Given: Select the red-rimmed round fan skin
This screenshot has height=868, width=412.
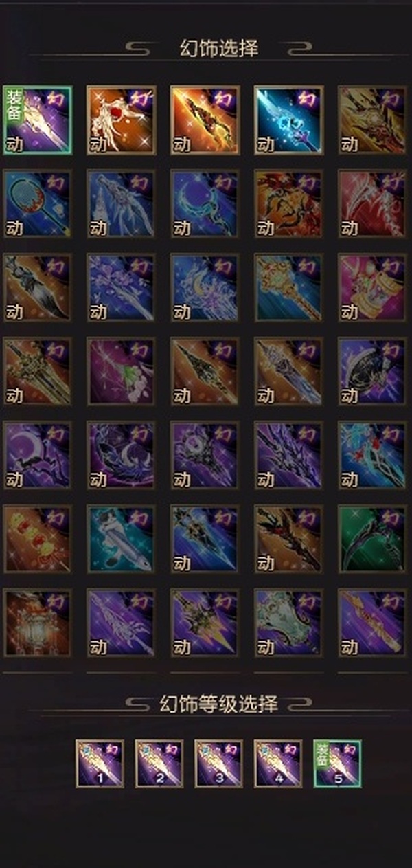Looking at the screenshot, I should point(38,203).
